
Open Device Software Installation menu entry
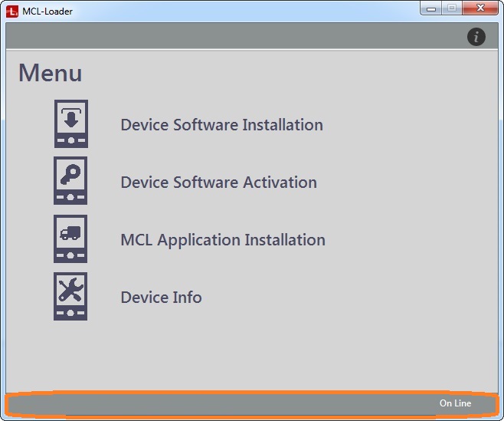(222, 125)
